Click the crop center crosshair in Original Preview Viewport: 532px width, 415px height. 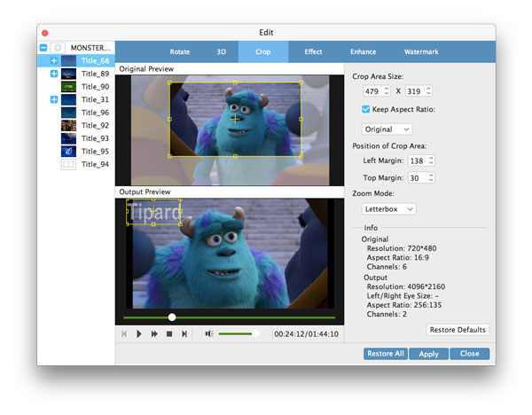[x=235, y=119]
